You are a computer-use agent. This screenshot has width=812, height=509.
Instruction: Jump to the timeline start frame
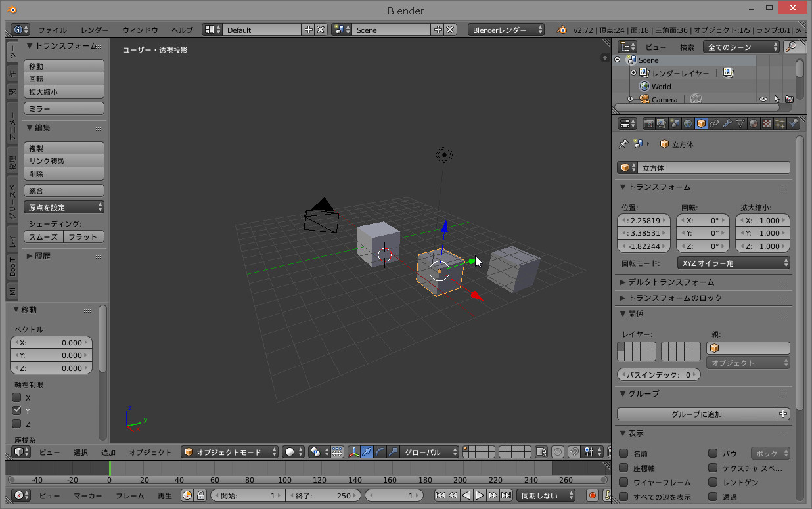click(x=441, y=495)
